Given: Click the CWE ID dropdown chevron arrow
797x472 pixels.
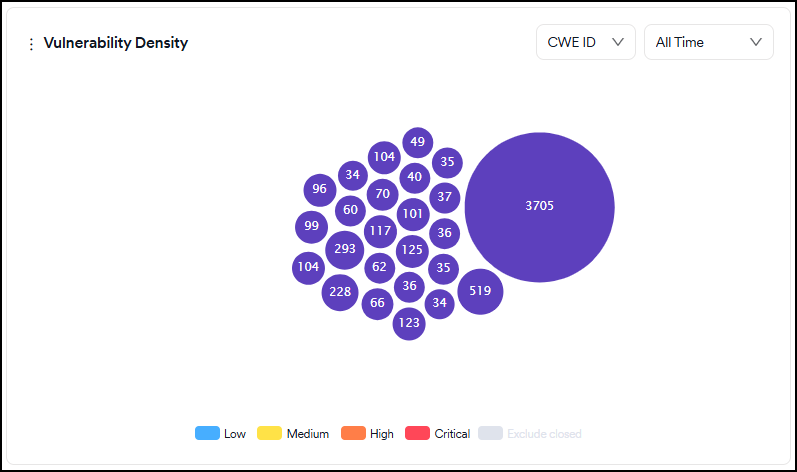Looking at the screenshot, I should tap(617, 42).
